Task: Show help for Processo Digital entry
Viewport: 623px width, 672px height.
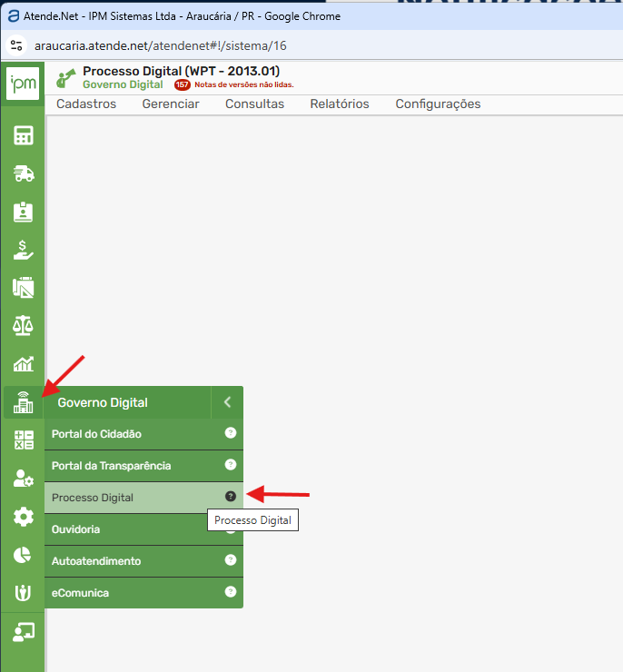Action: click(x=231, y=497)
